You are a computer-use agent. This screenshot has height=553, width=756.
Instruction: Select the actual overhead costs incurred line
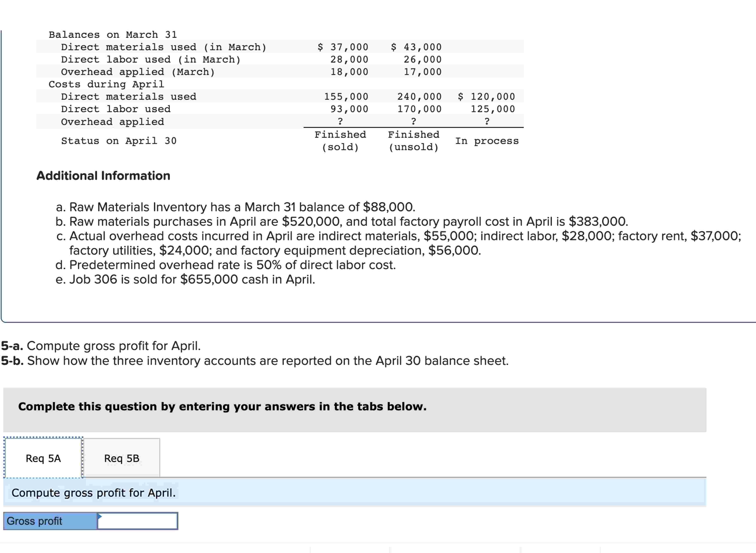(x=398, y=236)
